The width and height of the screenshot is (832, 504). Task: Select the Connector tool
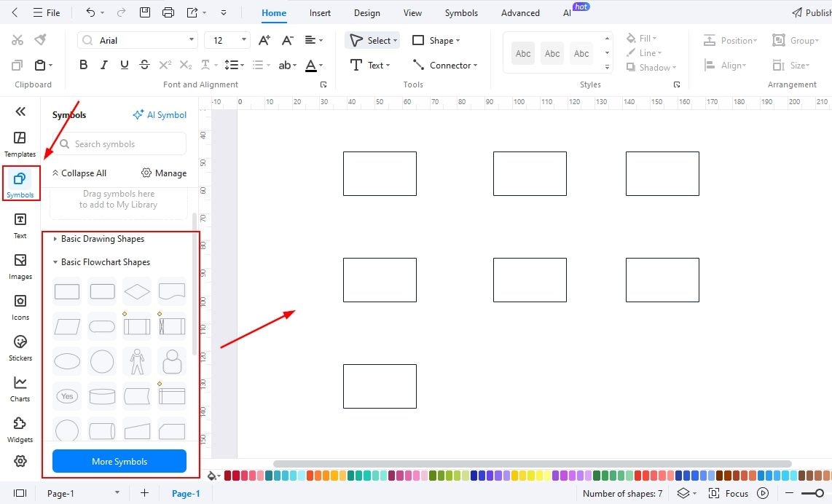[x=444, y=65]
